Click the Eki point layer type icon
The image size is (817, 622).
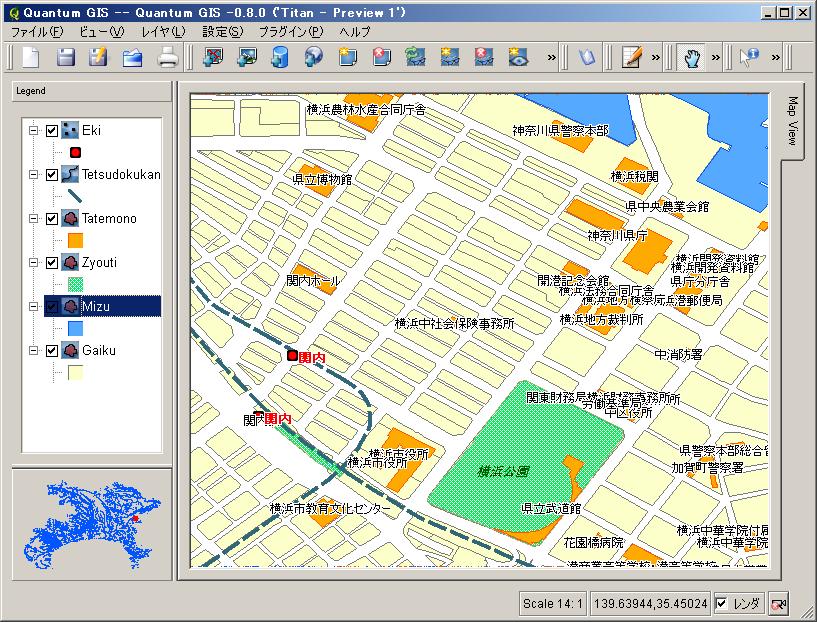pyautogui.click(x=70, y=130)
